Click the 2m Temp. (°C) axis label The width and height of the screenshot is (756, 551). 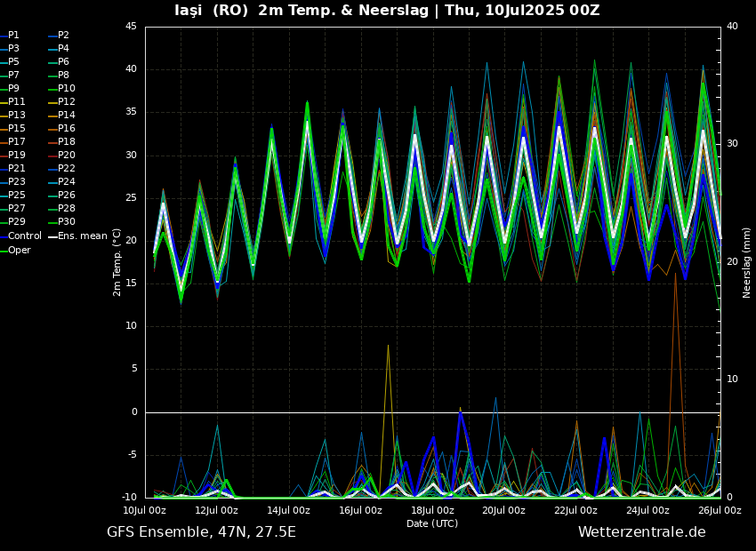[117, 262]
